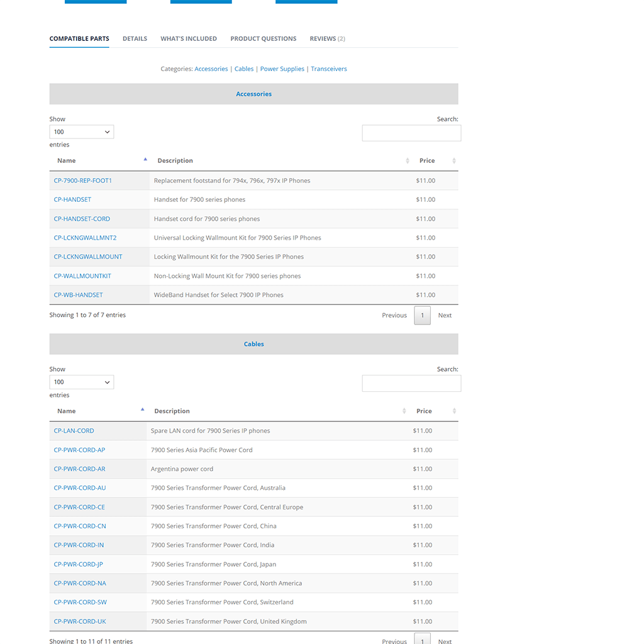Open the CP-PWR-CORD-JP product link

[78, 564]
